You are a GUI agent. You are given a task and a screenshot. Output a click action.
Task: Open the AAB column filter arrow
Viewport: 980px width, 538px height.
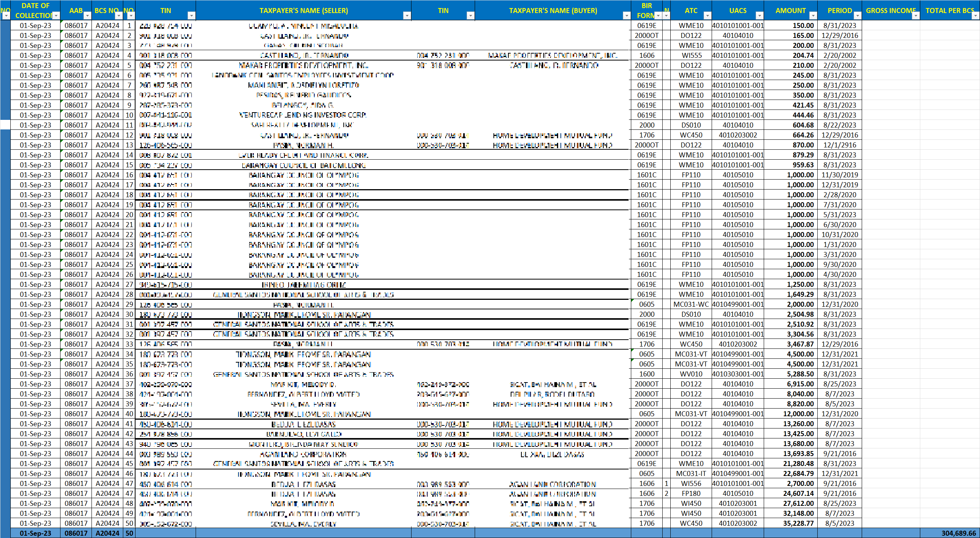click(87, 16)
